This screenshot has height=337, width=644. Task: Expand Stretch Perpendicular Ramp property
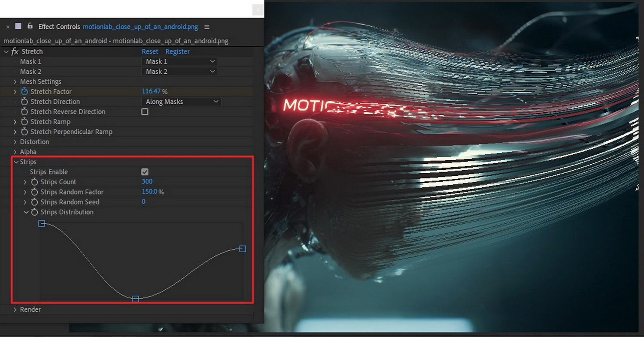[x=15, y=132]
